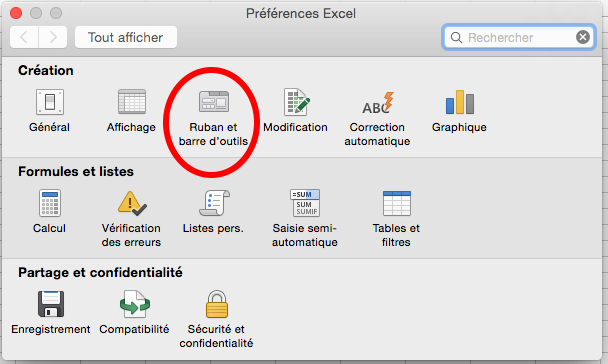Go forward with the right arrow button
This screenshot has width=608, height=364.
[x=53, y=37]
